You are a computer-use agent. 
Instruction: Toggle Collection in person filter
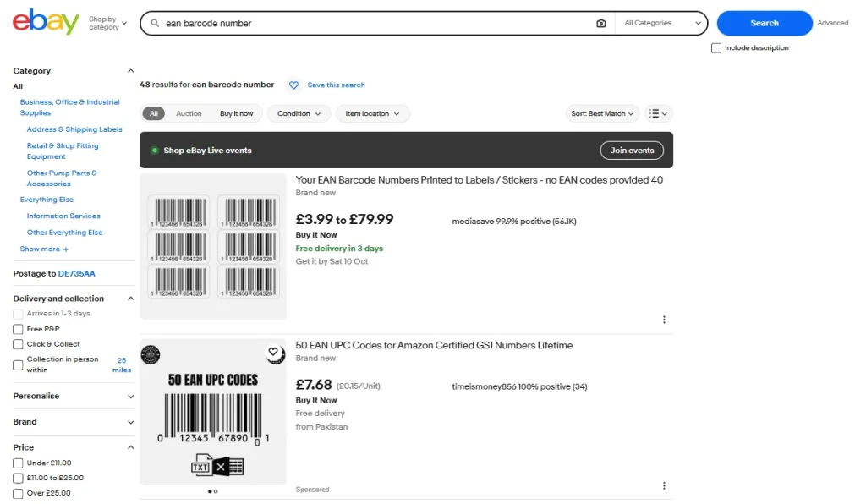click(x=18, y=364)
